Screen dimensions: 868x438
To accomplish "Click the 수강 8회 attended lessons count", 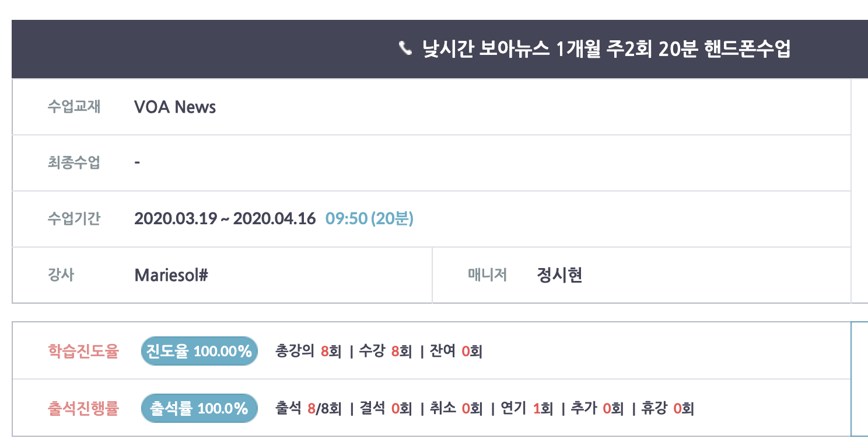I will pos(386,352).
